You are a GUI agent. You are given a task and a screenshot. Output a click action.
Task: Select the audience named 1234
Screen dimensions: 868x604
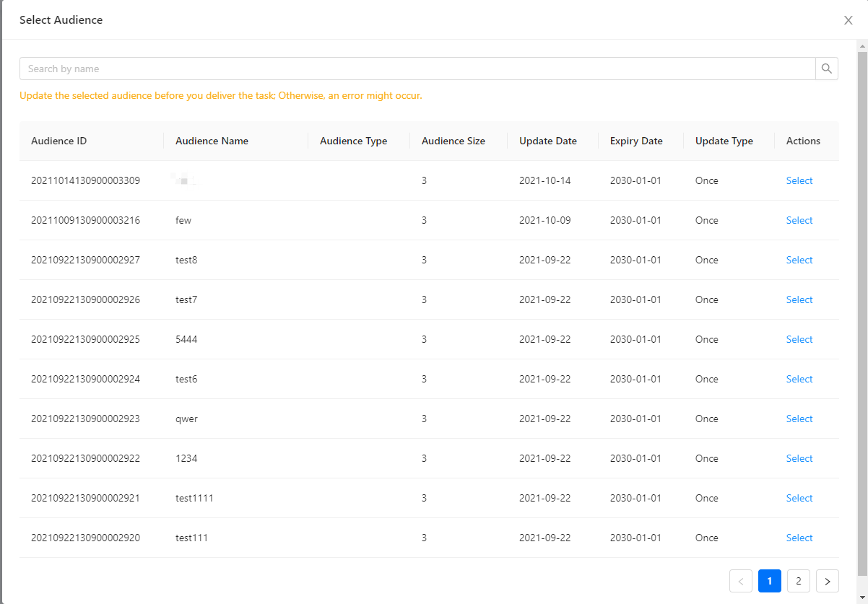coord(799,458)
